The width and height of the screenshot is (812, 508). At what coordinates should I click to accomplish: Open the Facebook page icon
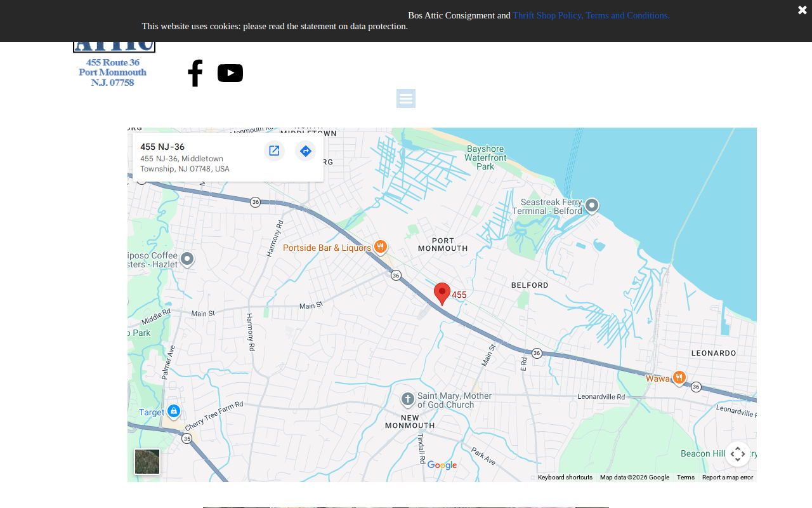195,73
